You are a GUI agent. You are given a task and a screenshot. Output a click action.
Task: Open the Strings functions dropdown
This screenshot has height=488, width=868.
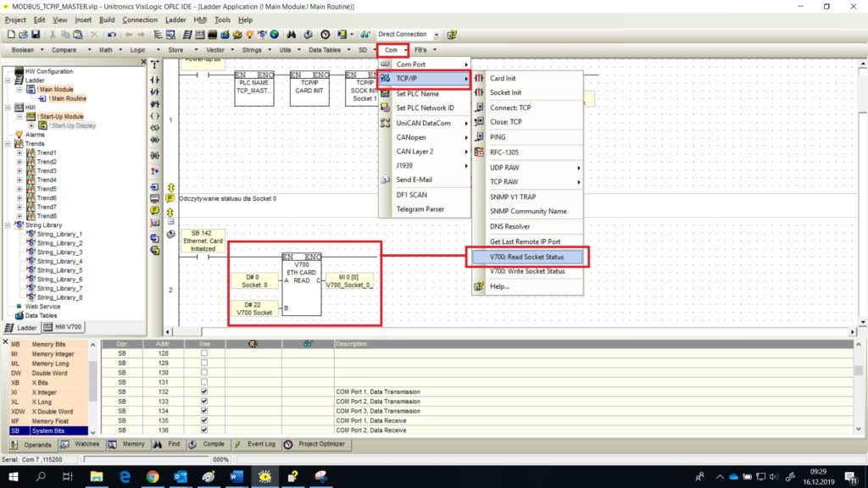256,50
